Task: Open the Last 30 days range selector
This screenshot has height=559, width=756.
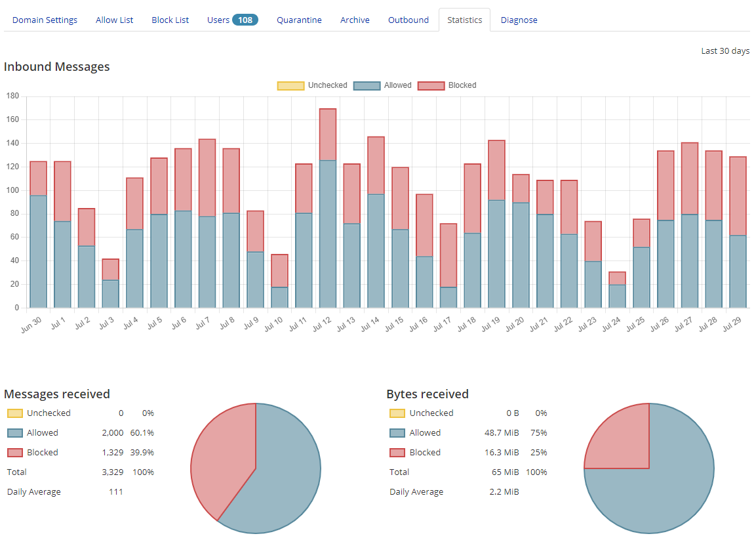Action: coord(725,51)
